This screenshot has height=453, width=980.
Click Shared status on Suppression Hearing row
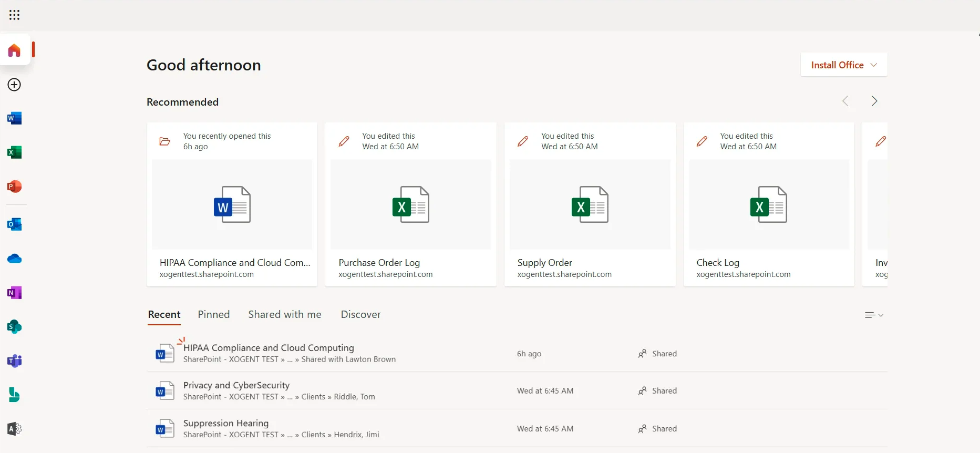click(x=657, y=429)
